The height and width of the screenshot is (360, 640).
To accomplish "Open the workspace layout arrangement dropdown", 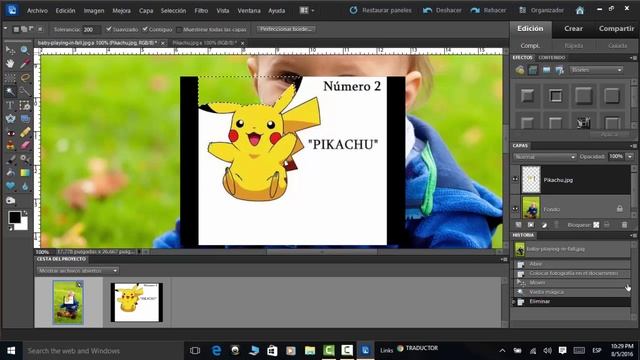I will (307, 11).
